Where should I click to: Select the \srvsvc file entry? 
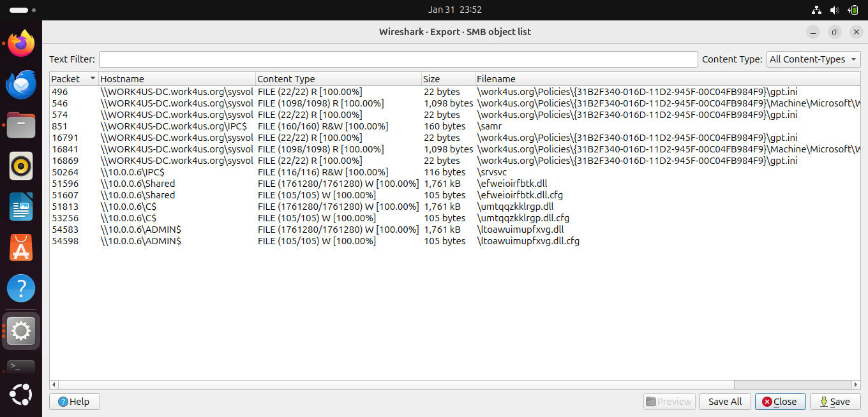click(x=493, y=172)
